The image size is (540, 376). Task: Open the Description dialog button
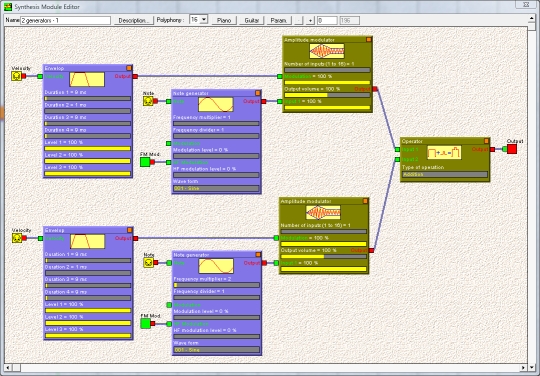pos(134,20)
